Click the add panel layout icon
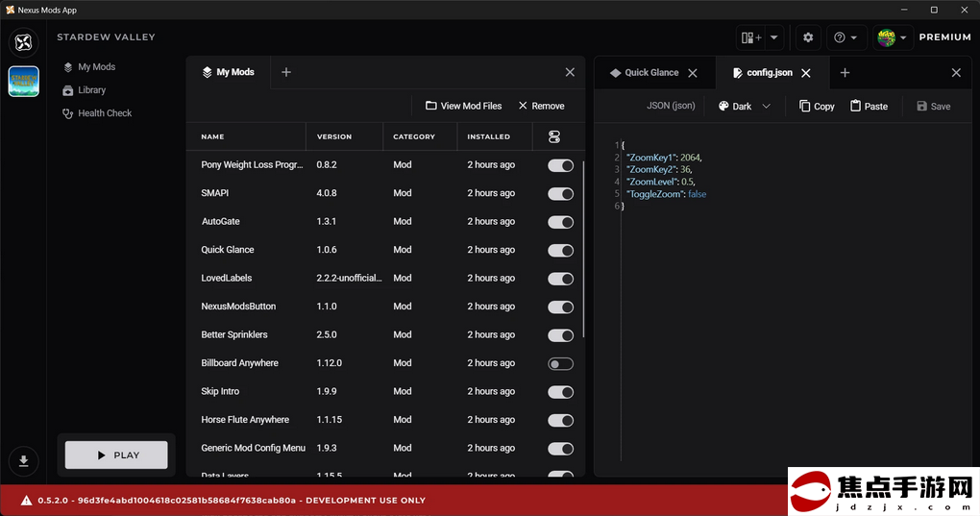The image size is (980, 516). pyautogui.click(x=750, y=37)
